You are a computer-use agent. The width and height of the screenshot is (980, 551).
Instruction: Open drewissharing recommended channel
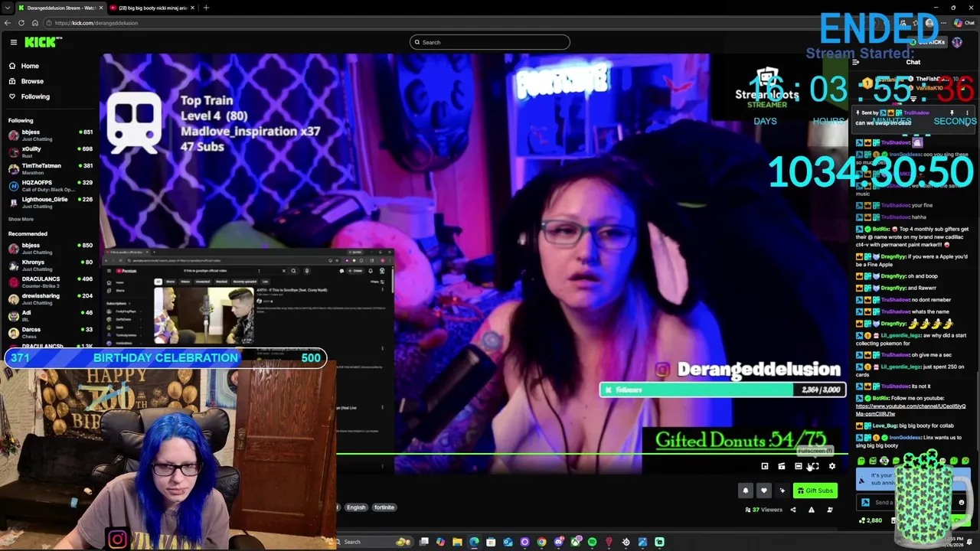51,298
